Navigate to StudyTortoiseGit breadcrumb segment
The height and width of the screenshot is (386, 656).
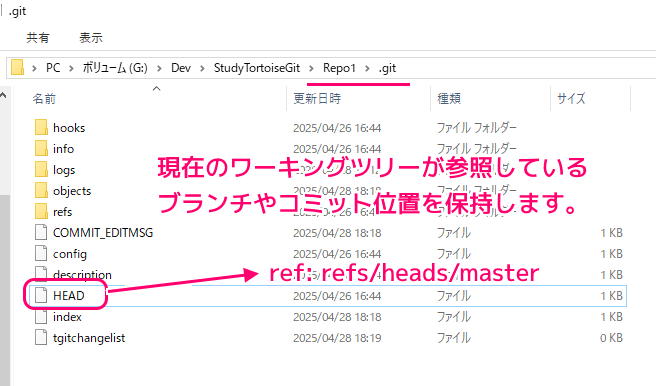point(257,68)
